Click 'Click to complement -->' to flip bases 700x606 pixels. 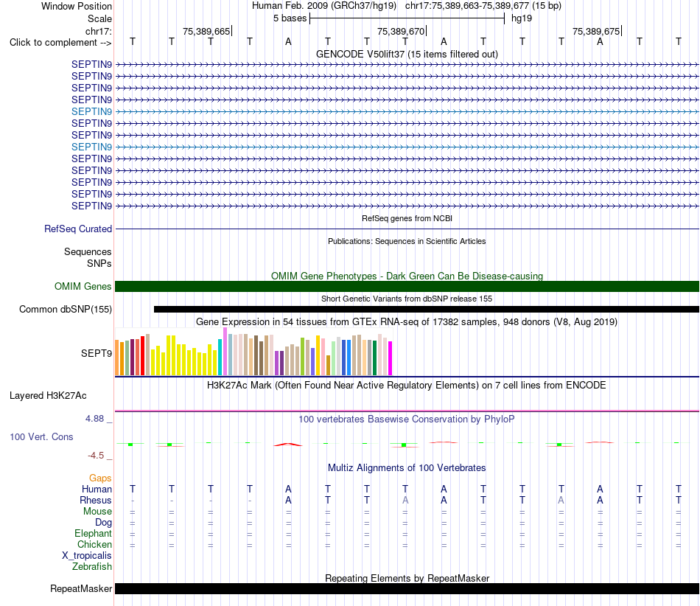pyautogui.click(x=60, y=43)
